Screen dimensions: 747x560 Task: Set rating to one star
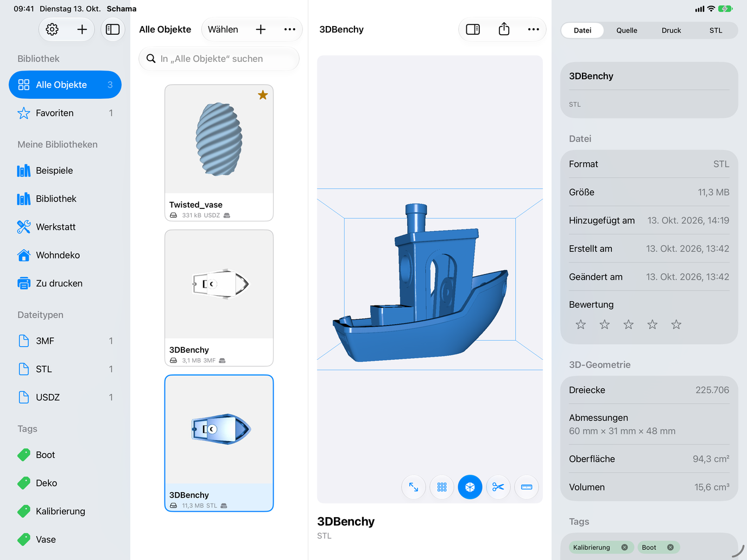click(581, 324)
